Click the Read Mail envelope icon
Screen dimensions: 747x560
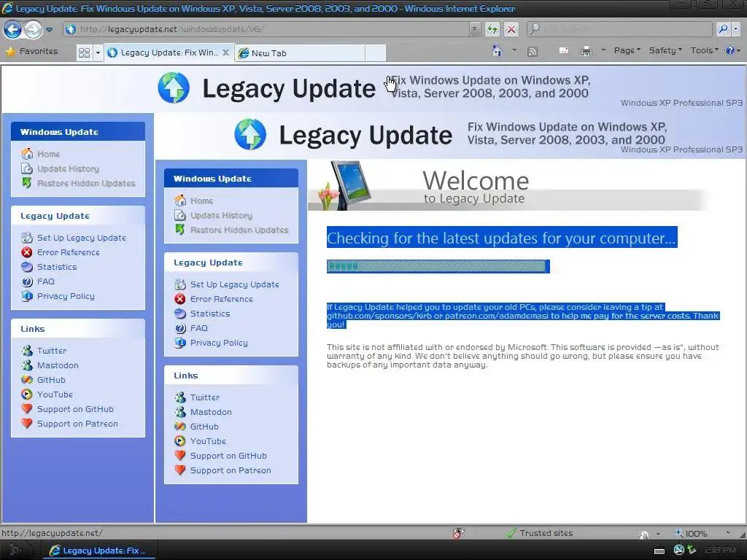coord(564,50)
